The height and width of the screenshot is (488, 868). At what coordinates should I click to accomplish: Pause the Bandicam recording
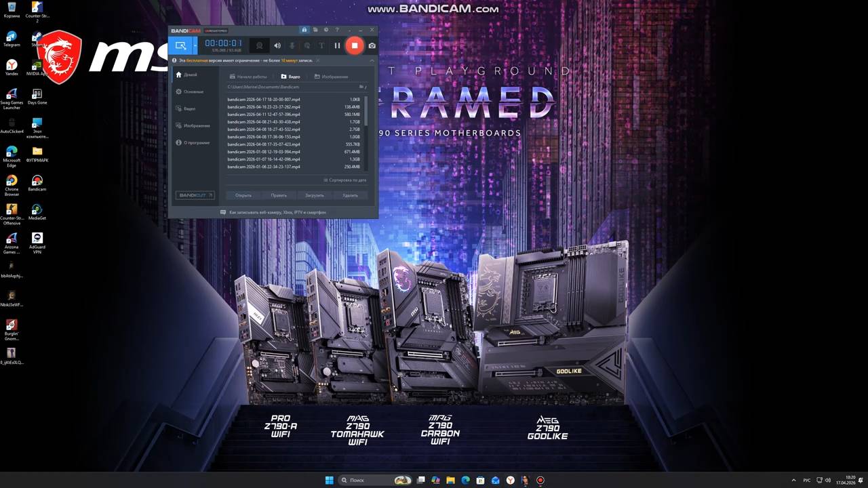[x=337, y=45]
